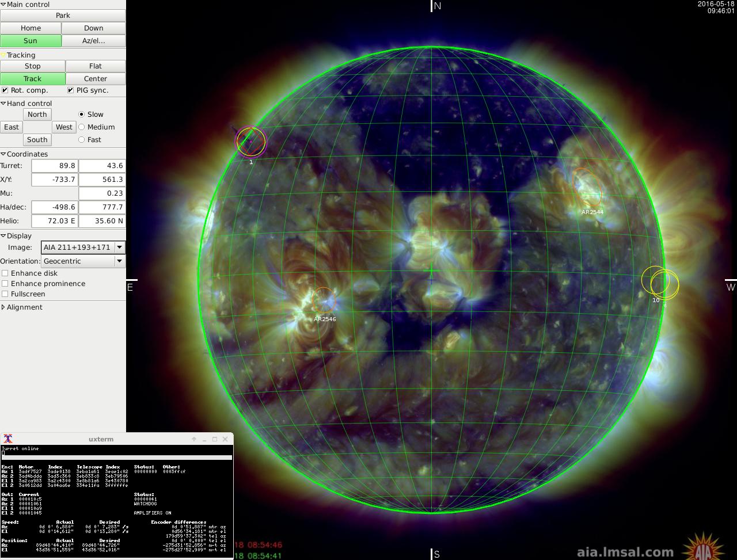Screen dimensions: 737x560
Task: Click the Mu value field
Action: 101,193
